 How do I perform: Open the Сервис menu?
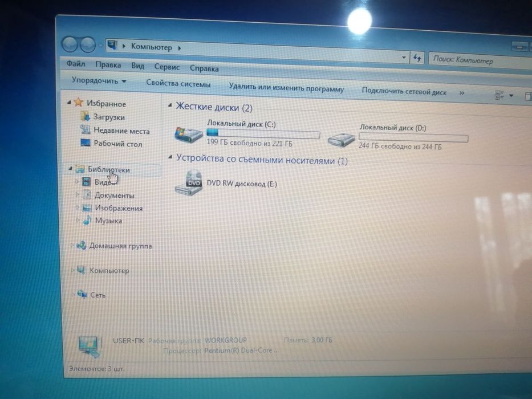tap(166, 67)
